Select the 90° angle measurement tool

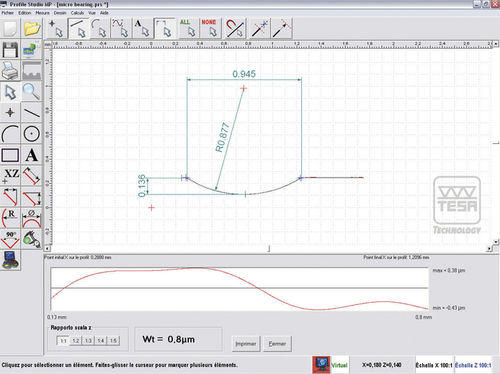coord(10,239)
